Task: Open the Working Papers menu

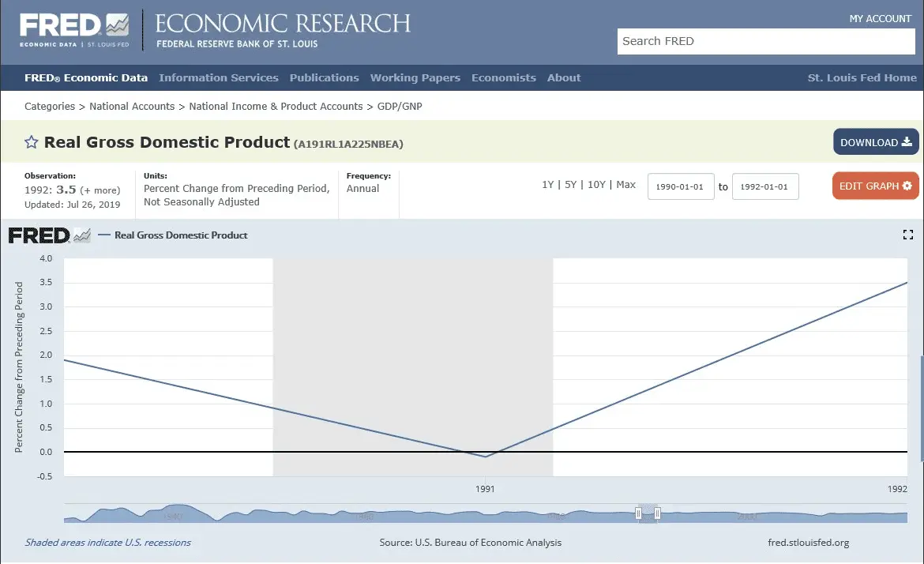Action: 415,77
